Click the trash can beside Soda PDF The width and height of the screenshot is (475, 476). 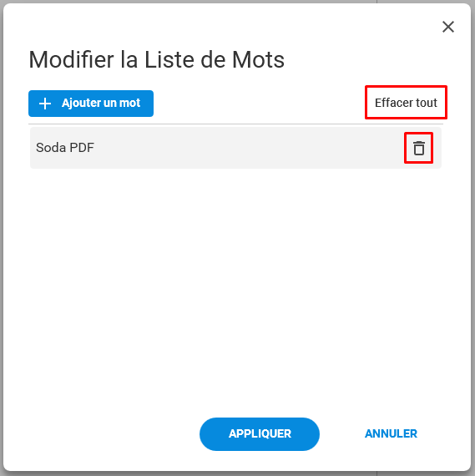click(419, 148)
